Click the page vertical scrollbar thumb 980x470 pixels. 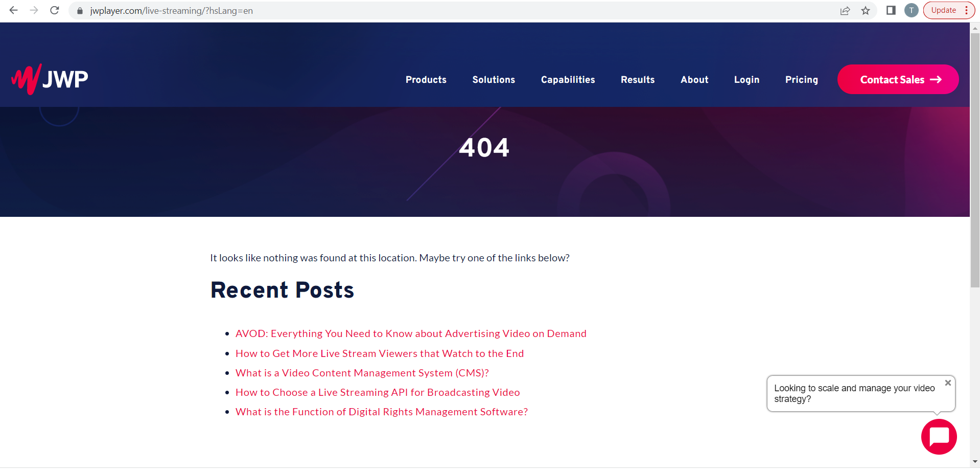[x=975, y=160]
